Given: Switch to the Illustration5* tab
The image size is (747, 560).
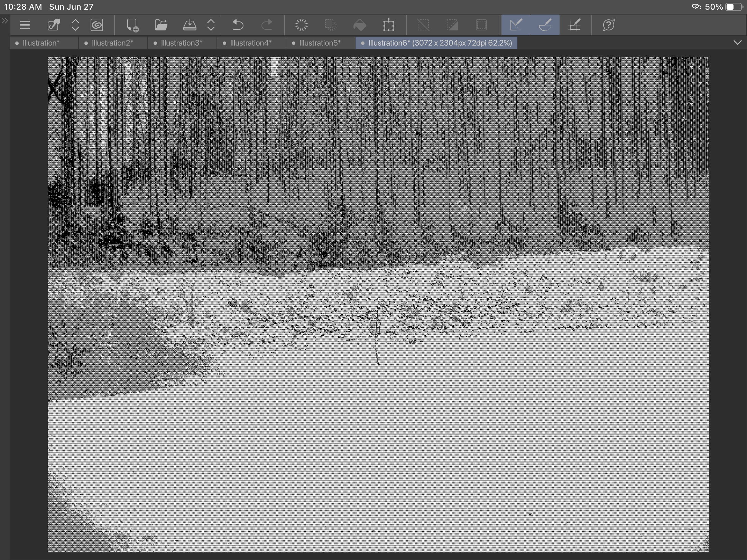Looking at the screenshot, I should (x=321, y=43).
